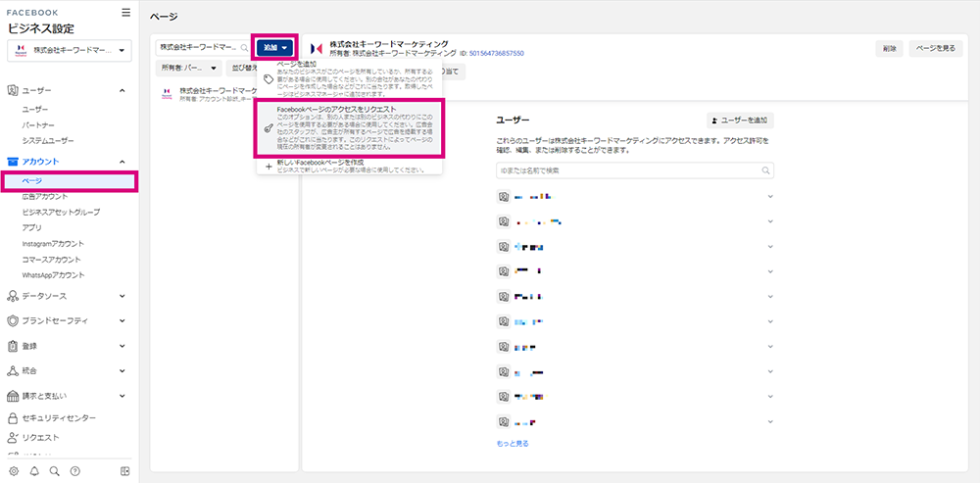Image resolution: width=980 pixels, height=483 pixels.
Task: Toggle sidebar panel layout icon
Action: click(x=125, y=470)
